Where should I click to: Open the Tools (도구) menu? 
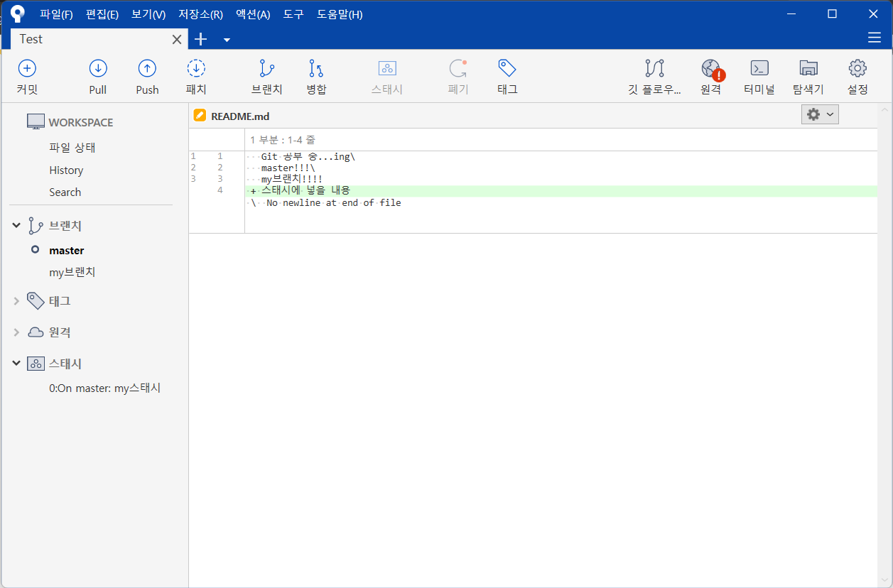(293, 14)
